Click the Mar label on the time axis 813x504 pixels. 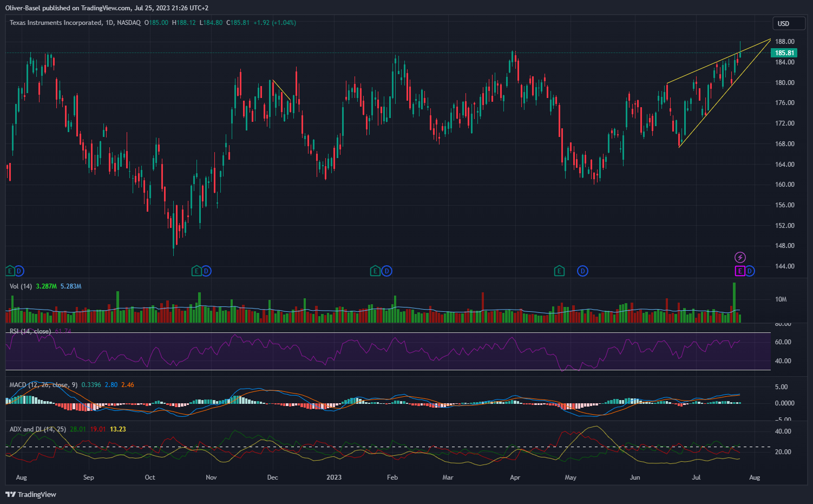pos(448,477)
